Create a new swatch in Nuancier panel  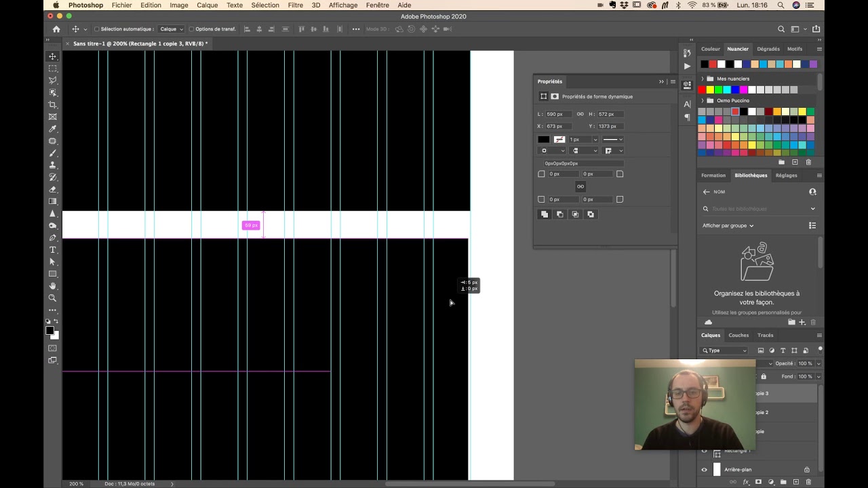tap(795, 163)
